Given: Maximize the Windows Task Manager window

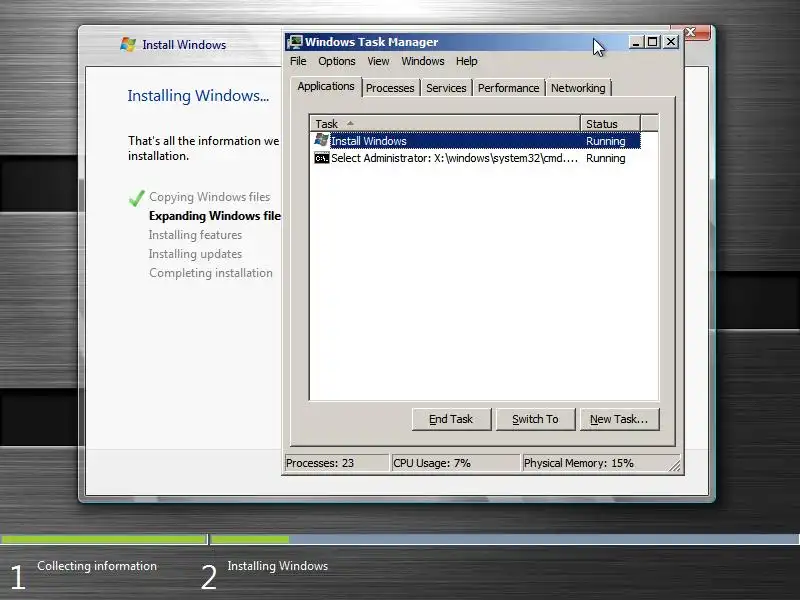Looking at the screenshot, I should [653, 42].
